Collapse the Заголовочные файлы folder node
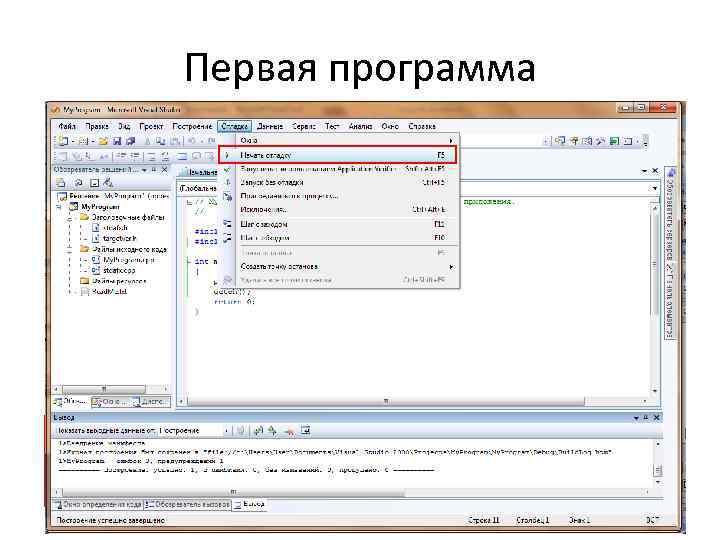Viewport: 720px width, 540px height. coord(70,218)
